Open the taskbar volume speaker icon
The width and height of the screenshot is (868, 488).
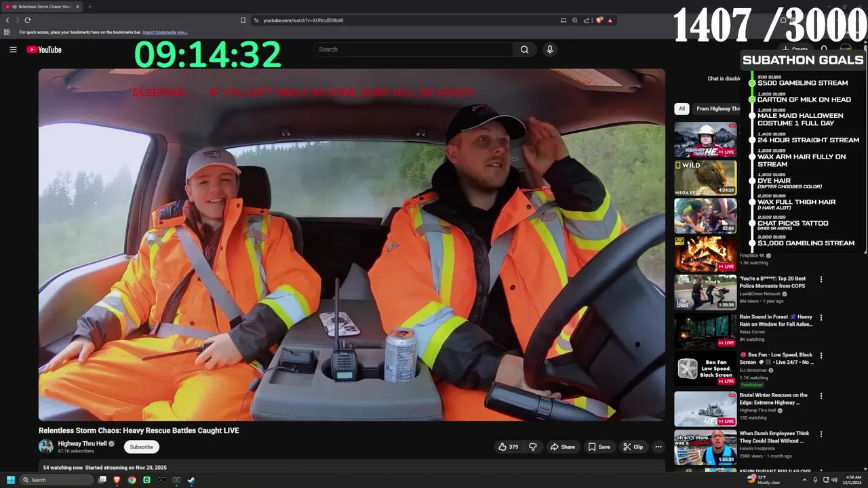(834, 480)
